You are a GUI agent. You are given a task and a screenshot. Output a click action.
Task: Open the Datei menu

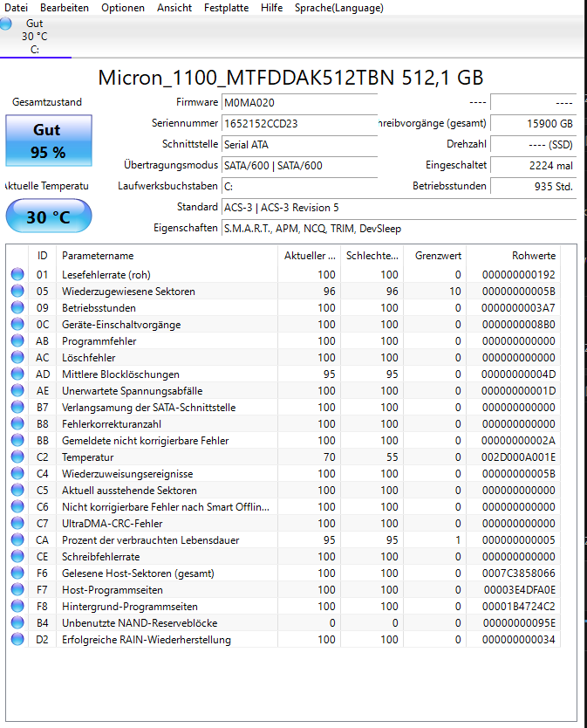click(17, 8)
